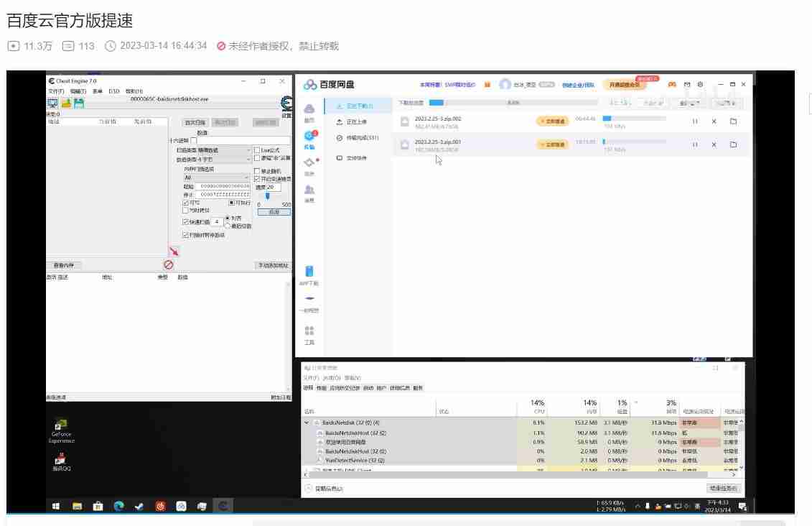Screen dimensions: 812x526
Task: Open folder for 2023.2.25-3.zip.002
Action: pyautogui.click(x=733, y=121)
